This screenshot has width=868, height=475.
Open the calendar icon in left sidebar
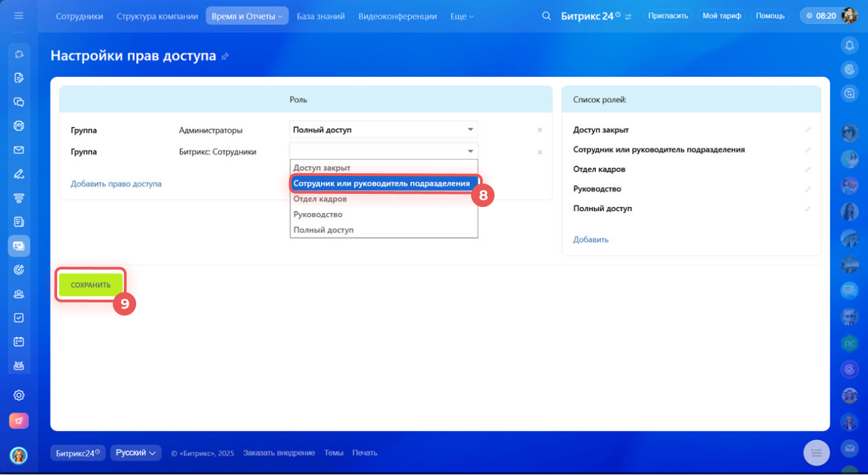click(19, 342)
